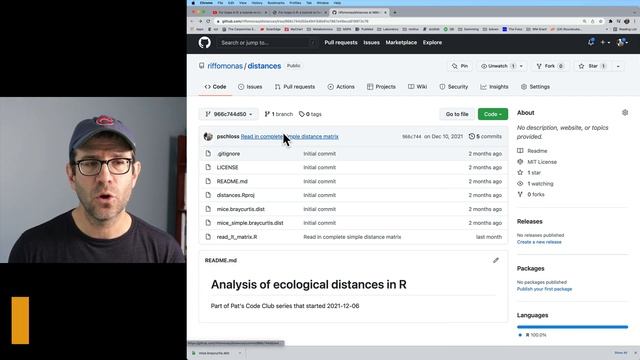Open the mice.braycurtis.dist file
Screen dimensions: 640x360
pos(240,209)
